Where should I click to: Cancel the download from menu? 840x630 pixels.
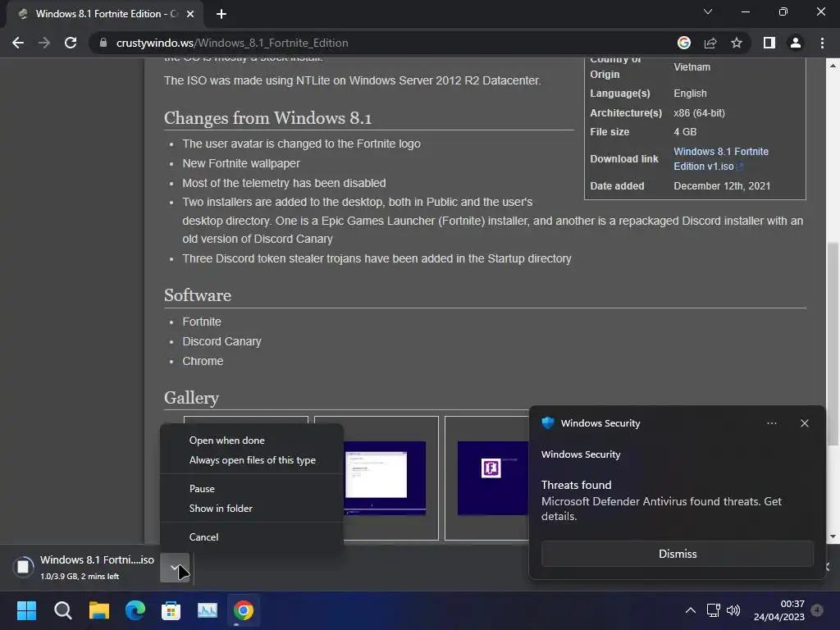click(203, 536)
